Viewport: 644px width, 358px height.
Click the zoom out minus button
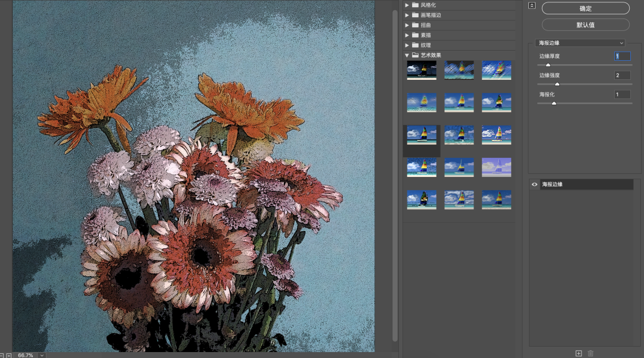pyautogui.click(x=2, y=355)
